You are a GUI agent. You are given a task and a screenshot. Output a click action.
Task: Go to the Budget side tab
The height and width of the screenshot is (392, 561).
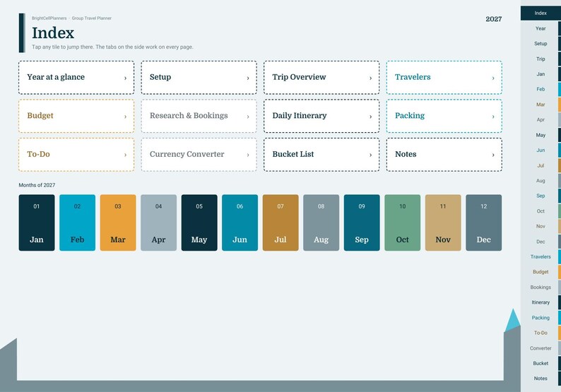[541, 272]
